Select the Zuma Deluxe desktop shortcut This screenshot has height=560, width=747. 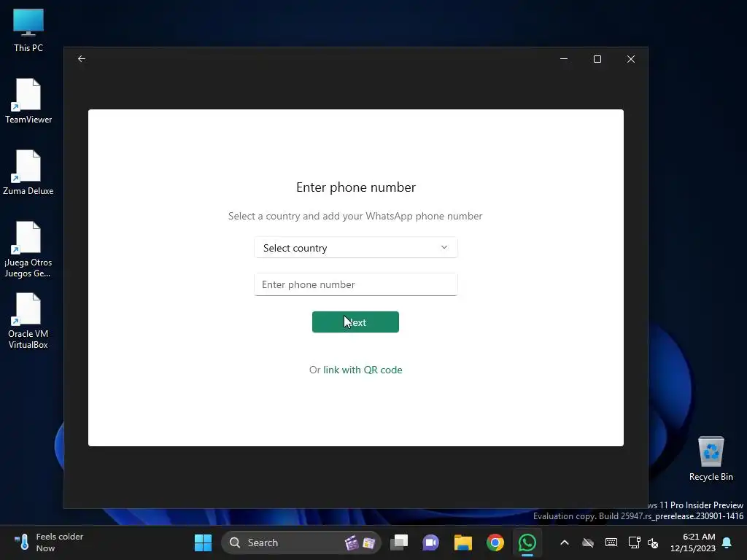coord(28,173)
